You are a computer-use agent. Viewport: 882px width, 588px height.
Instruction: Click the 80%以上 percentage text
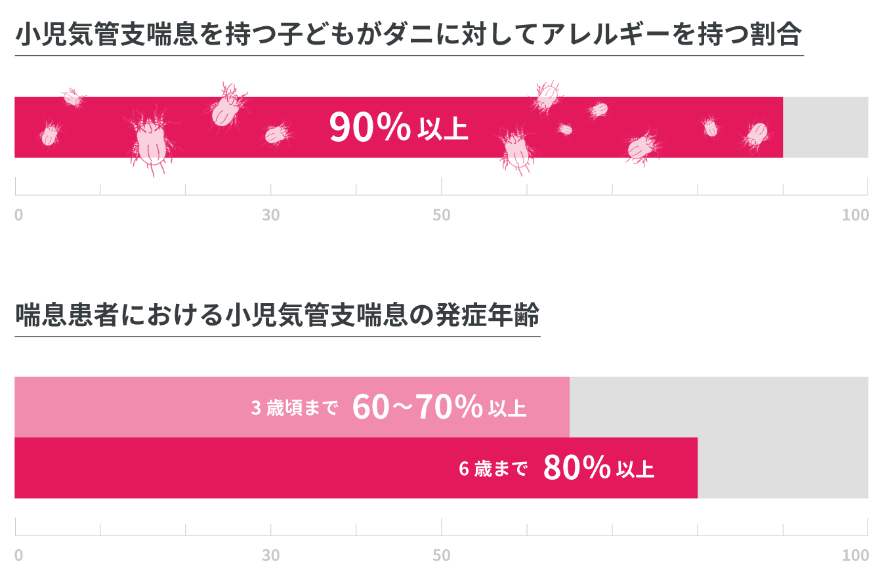[598, 469]
